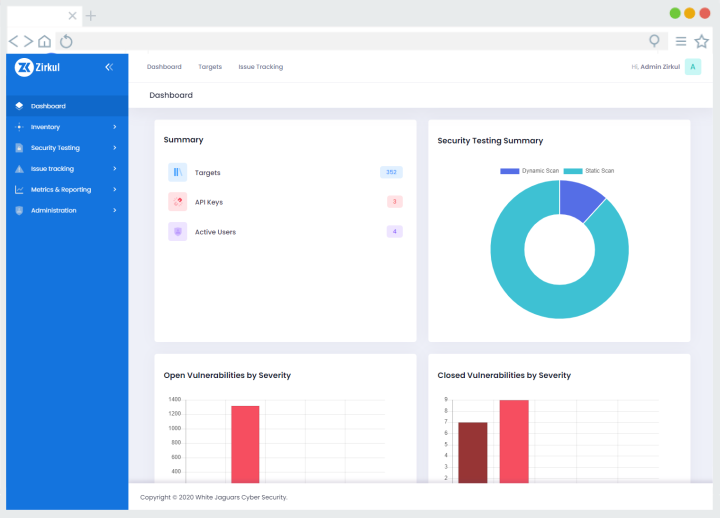Click the Active Users shield icon

[177, 231]
